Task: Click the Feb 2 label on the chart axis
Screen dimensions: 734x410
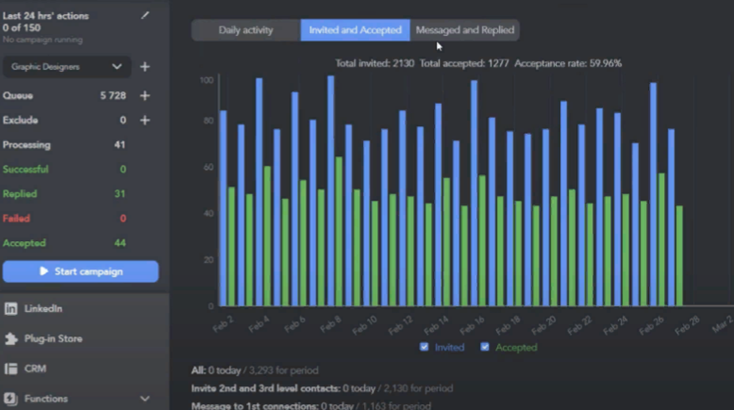Action: (x=223, y=324)
